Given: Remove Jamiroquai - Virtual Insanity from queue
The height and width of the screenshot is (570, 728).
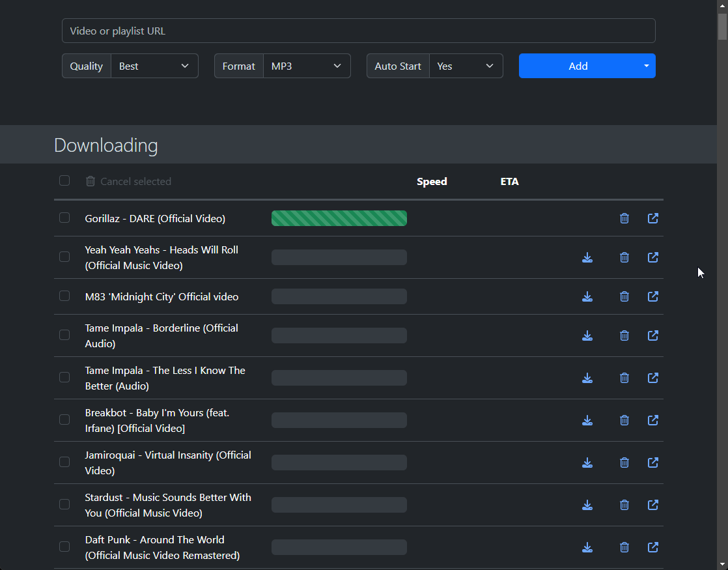Looking at the screenshot, I should pos(624,463).
